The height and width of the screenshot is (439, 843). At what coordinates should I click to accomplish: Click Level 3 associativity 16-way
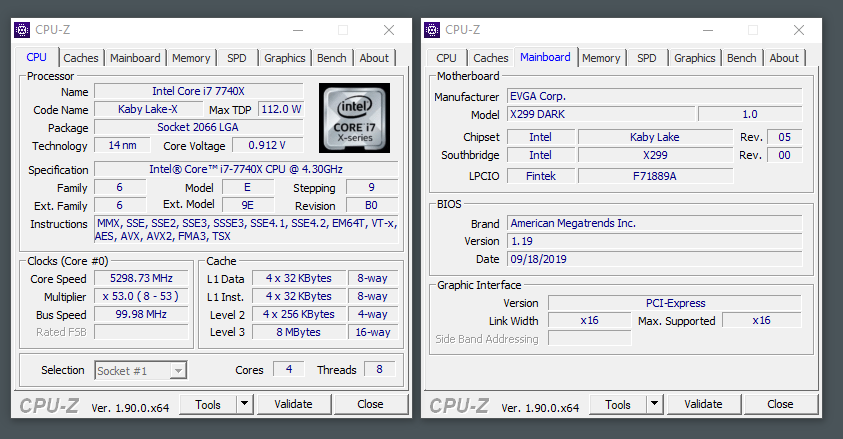click(373, 332)
